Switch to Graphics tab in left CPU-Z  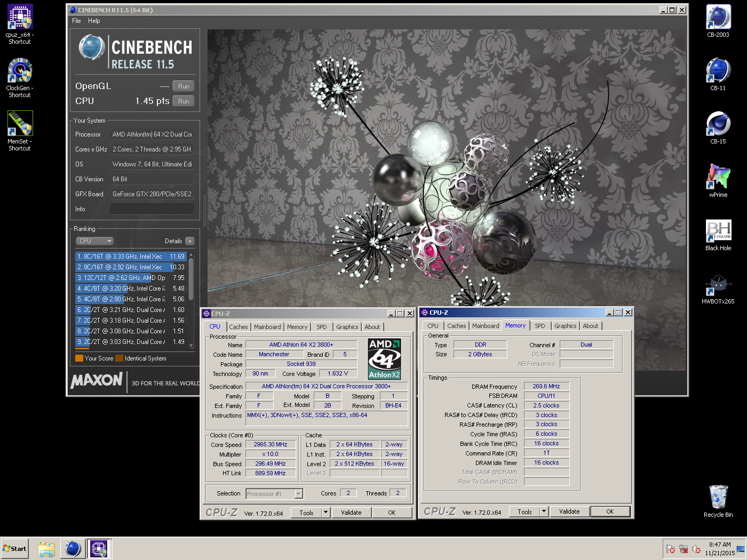(x=347, y=327)
